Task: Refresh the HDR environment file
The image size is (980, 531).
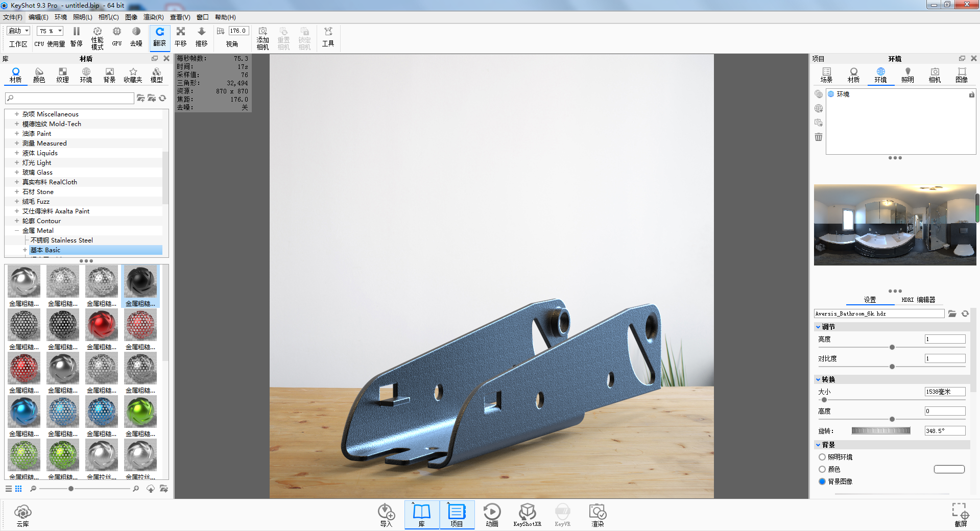Action: [965, 313]
